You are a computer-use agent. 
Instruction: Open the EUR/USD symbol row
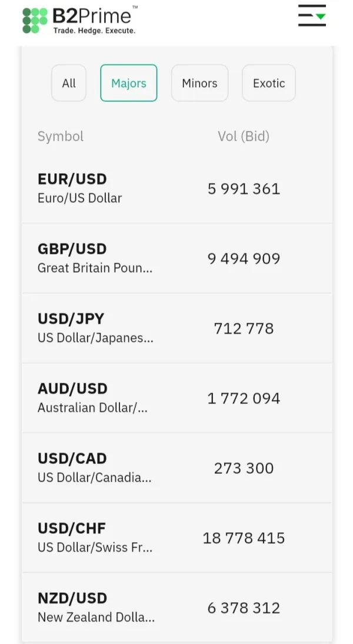[x=79, y=188]
